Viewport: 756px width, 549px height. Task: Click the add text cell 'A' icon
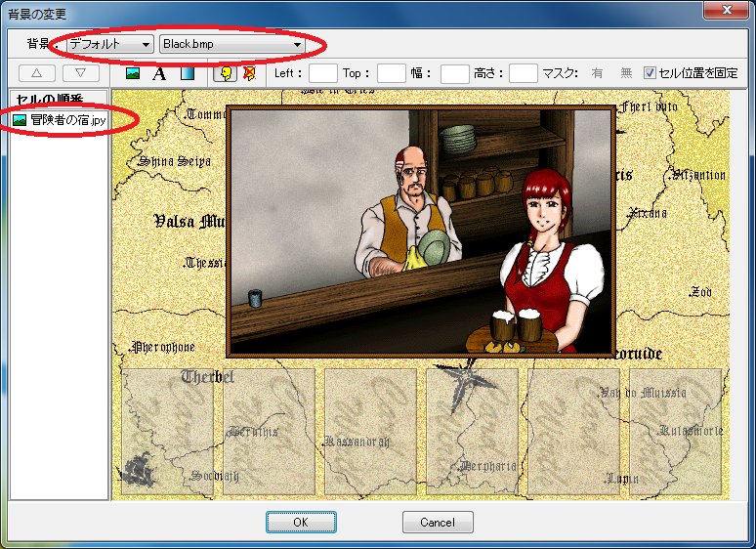coord(159,73)
